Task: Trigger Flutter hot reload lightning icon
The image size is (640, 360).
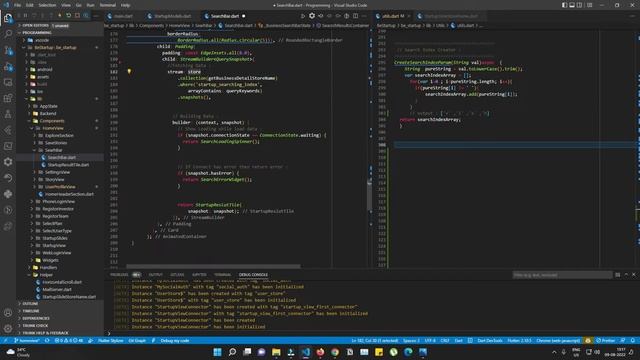Action: pyautogui.click(x=60, y=16)
